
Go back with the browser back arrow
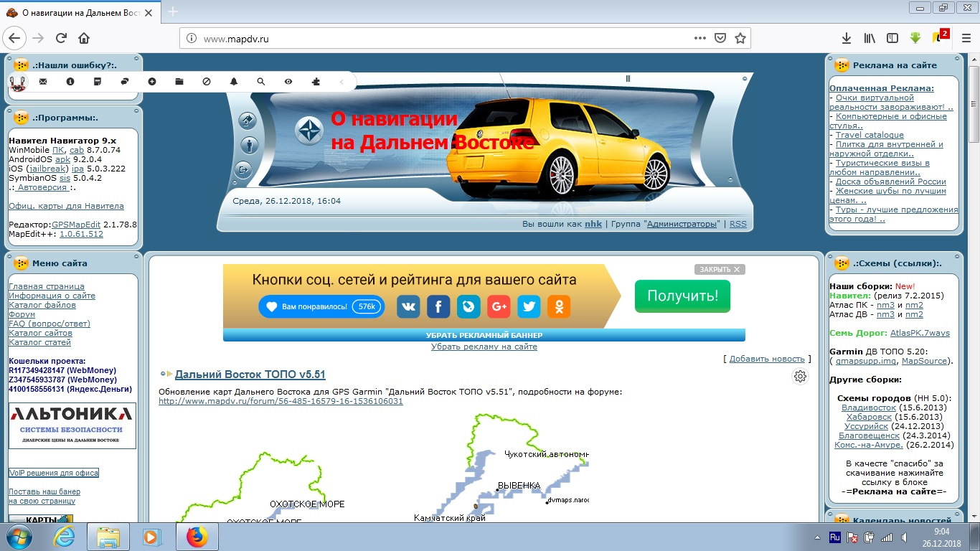[15, 38]
